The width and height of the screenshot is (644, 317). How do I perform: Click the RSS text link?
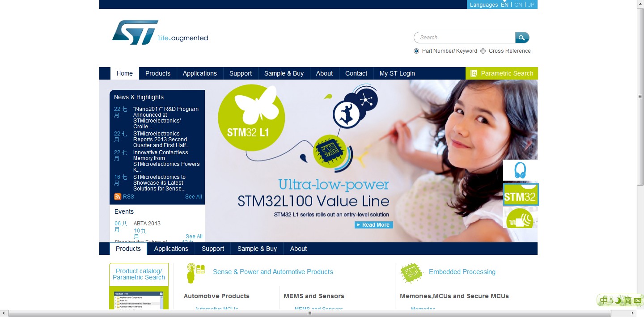[x=128, y=197]
